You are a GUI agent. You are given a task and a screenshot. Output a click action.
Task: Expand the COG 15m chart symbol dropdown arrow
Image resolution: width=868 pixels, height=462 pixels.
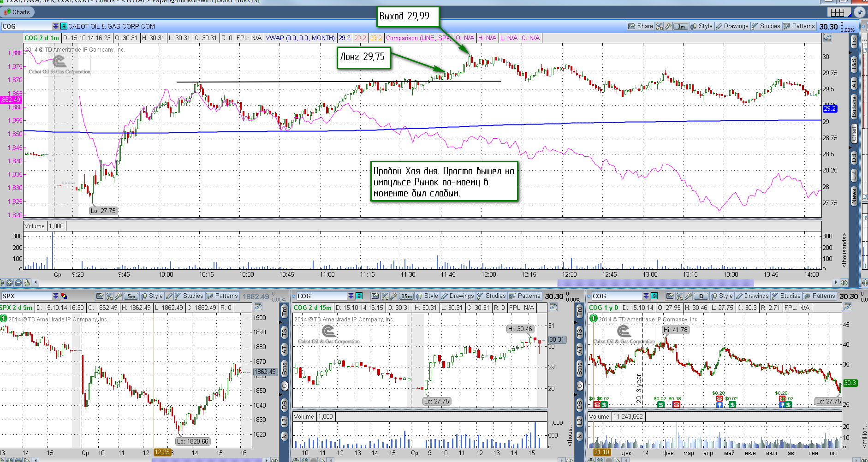pos(351,296)
